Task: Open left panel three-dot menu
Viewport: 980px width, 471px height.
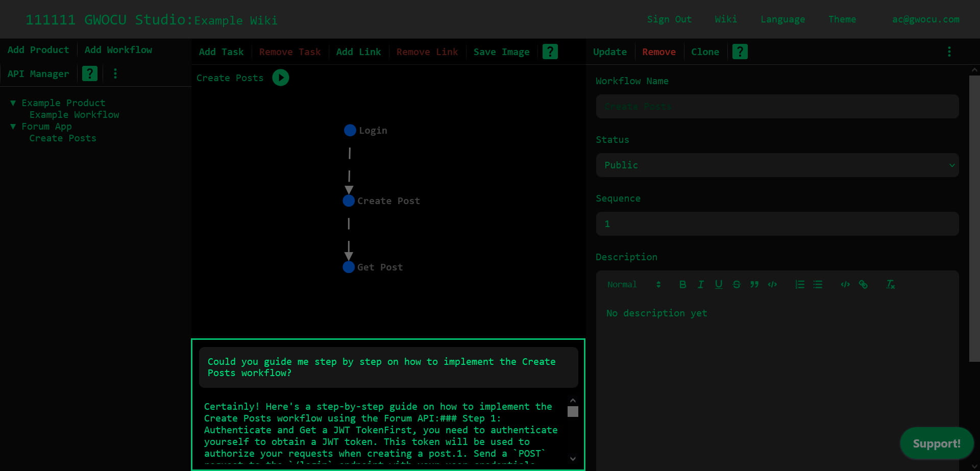Action: [x=115, y=73]
